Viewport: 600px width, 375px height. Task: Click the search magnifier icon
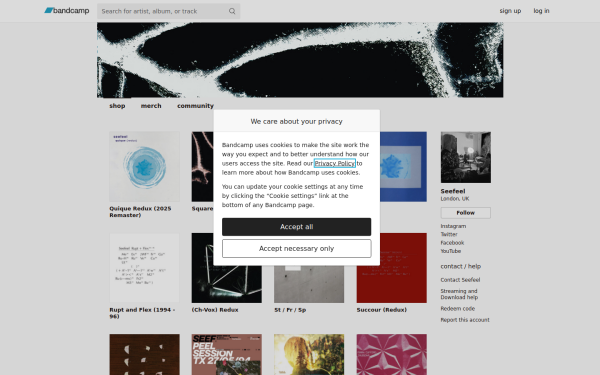[232, 11]
